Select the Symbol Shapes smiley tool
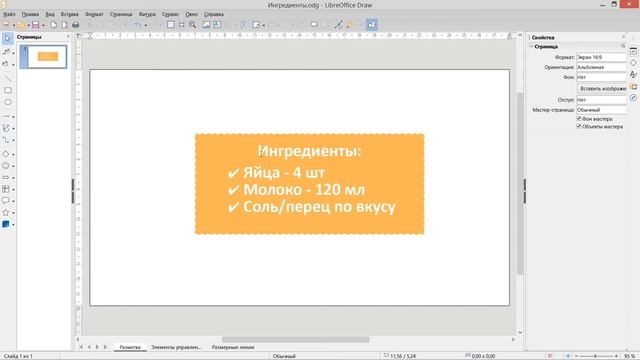640x360 pixels. coord(6,166)
